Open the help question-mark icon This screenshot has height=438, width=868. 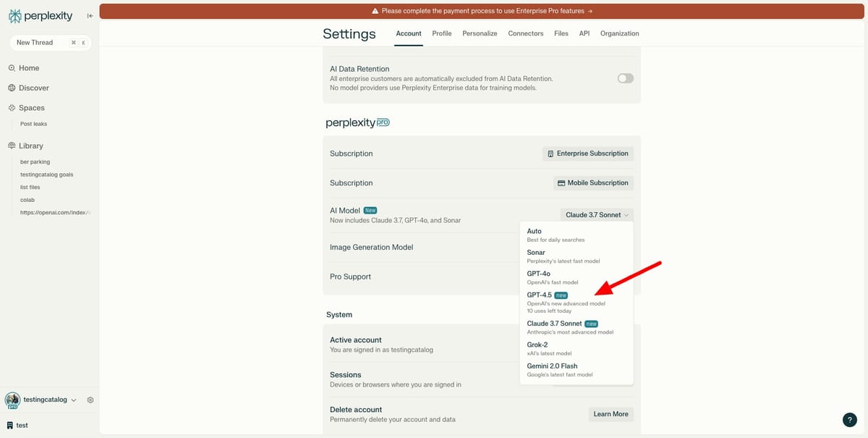tap(849, 419)
